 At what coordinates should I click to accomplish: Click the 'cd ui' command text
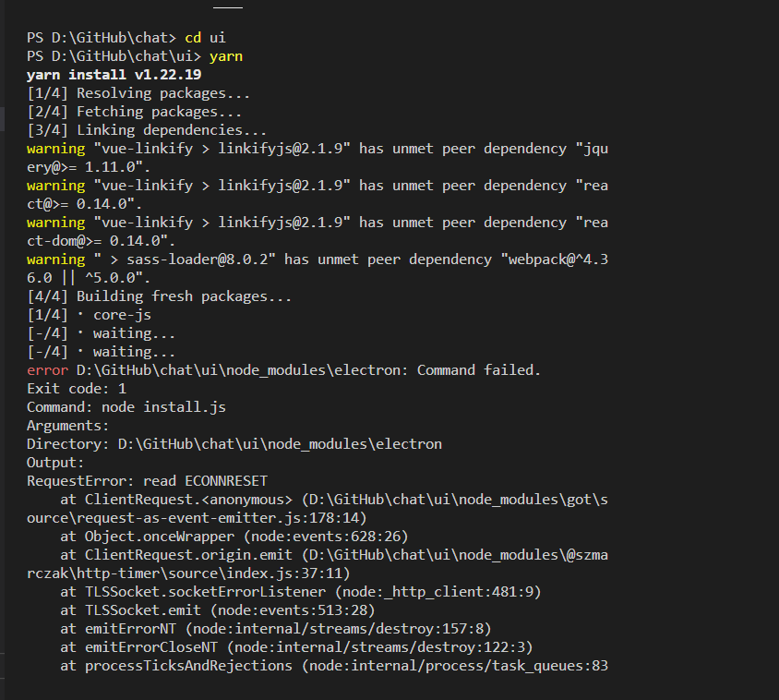click(x=205, y=38)
